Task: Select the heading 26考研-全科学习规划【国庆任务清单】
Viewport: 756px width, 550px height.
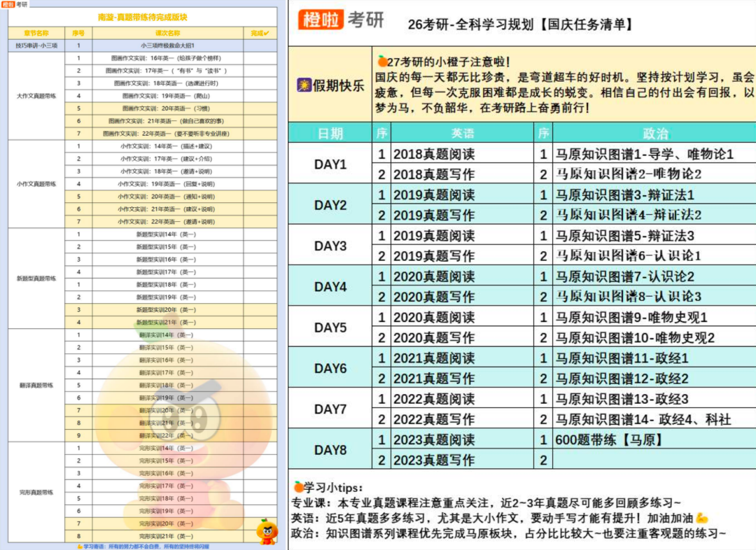Action: tap(521, 24)
